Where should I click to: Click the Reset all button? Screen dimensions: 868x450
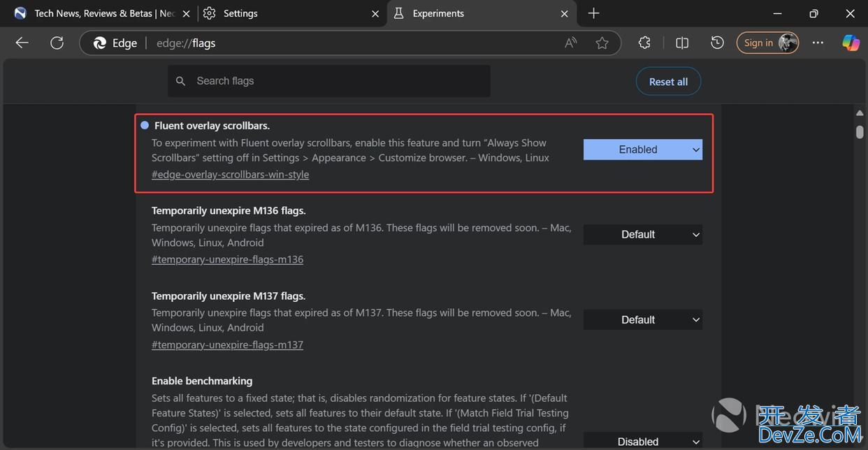pyautogui.click(x=668, y=82)
